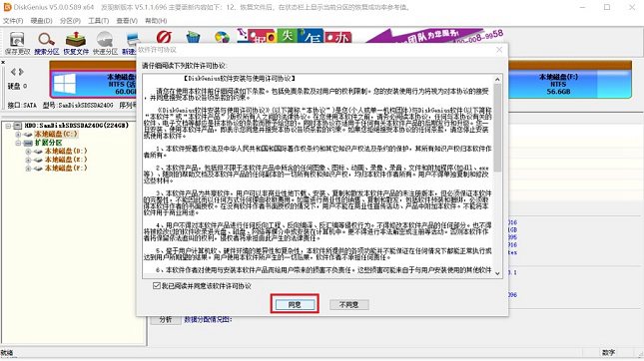The image size is (644, 361).
Task: Click the drive icon beside 本地磁盘(E:)
Action: 38,160
